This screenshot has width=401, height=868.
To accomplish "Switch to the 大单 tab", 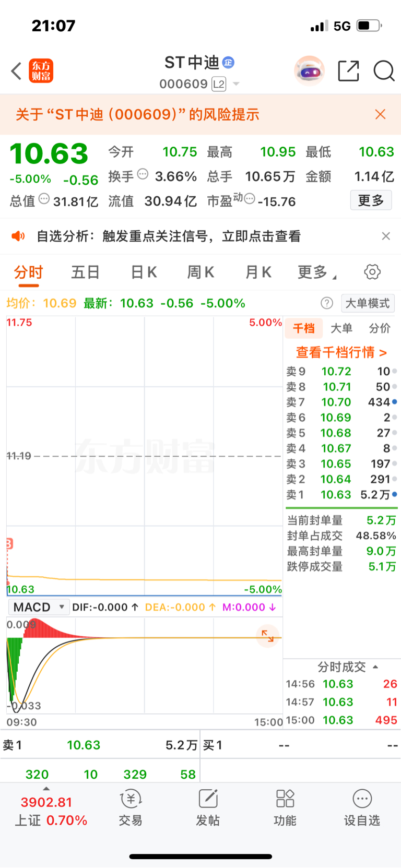I will [x=341, y=328].
